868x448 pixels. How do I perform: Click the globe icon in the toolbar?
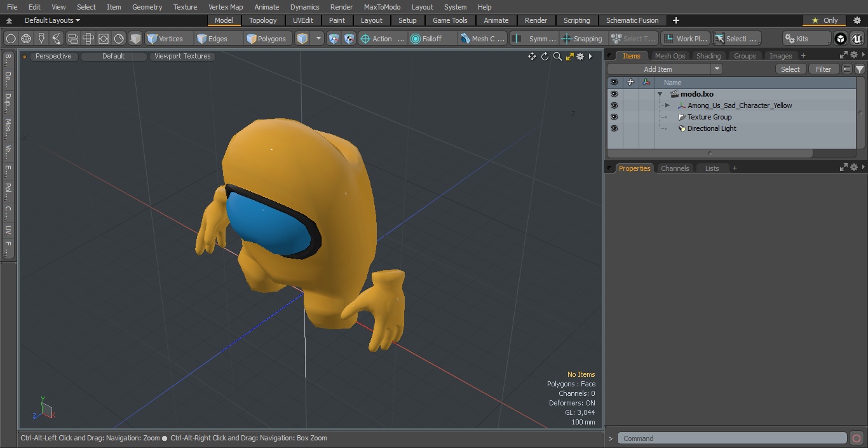pos(26,39)
